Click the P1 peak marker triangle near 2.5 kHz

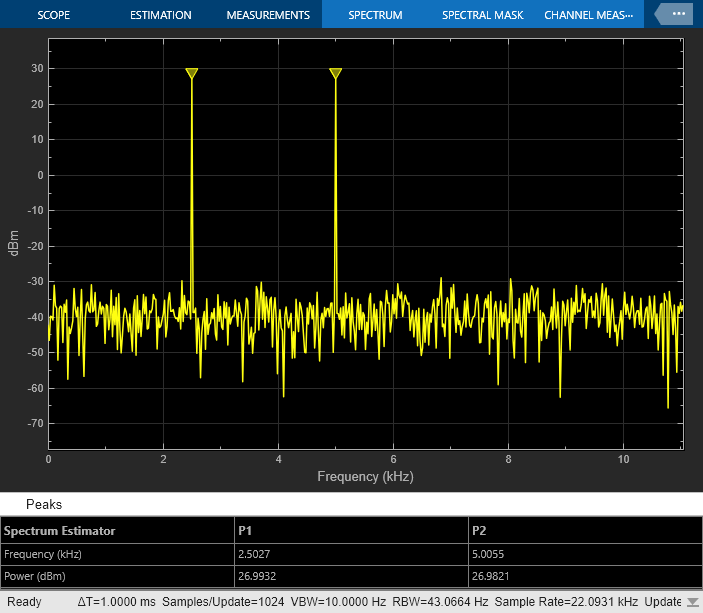click(x=192, y=73)
